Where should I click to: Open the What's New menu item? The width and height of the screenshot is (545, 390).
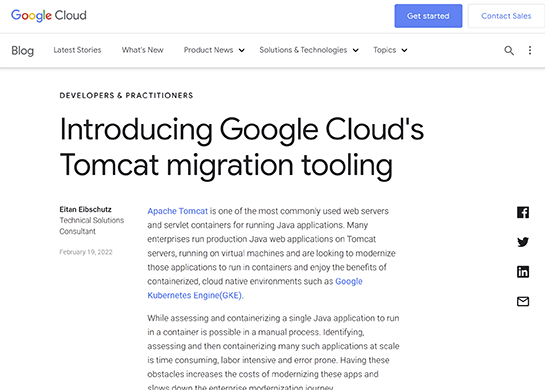(143, 50)
